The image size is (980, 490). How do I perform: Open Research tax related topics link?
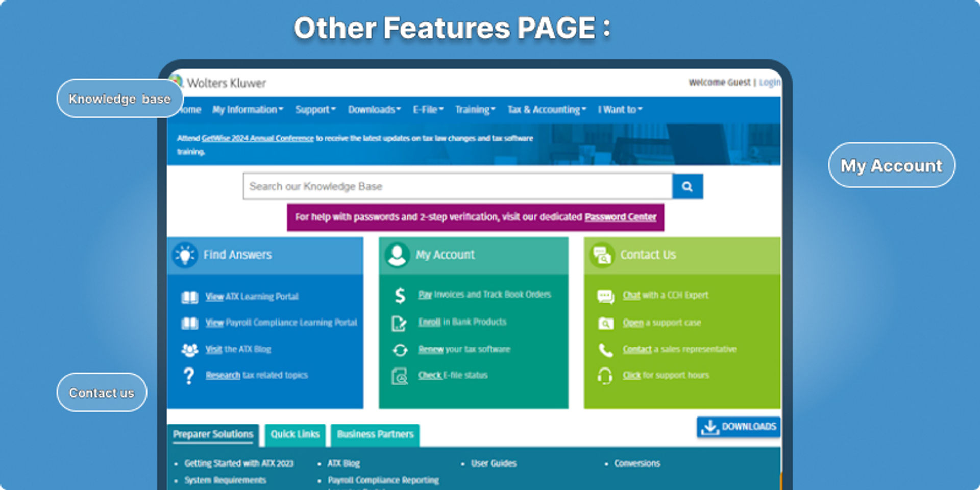(x=257, y=376)
